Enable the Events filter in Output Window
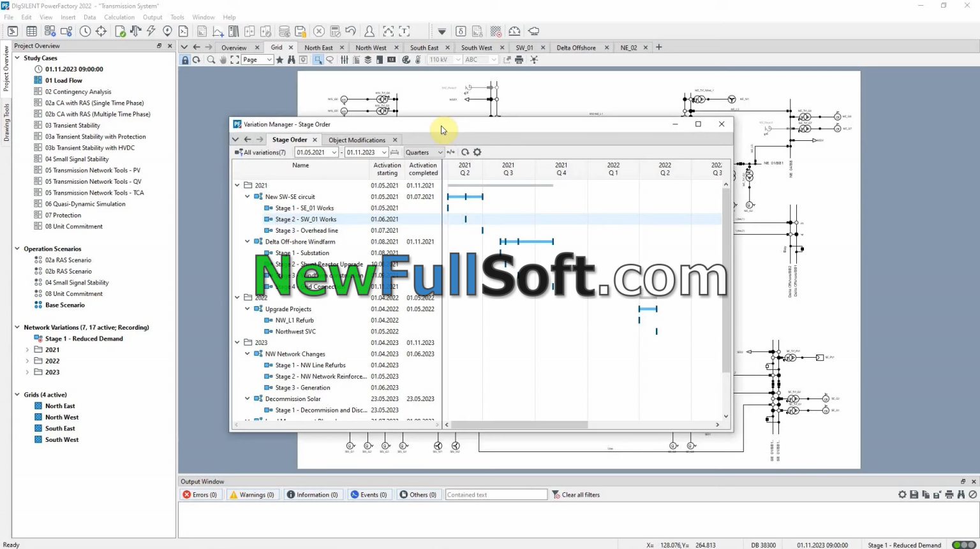 tap(369, 494)
